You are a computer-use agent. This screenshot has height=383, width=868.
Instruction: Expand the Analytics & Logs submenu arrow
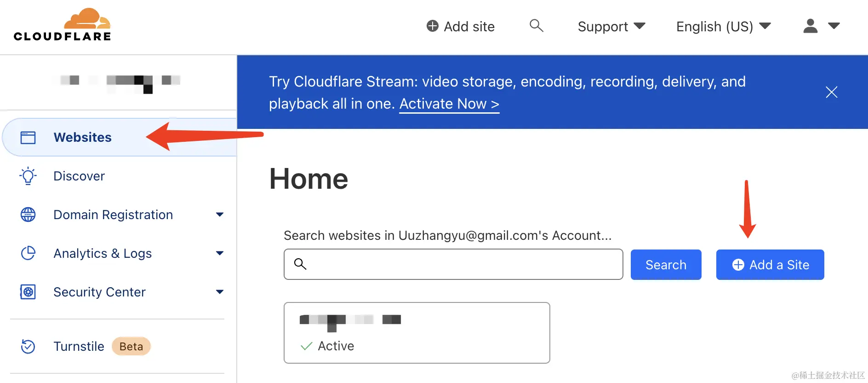coord(220,253)
